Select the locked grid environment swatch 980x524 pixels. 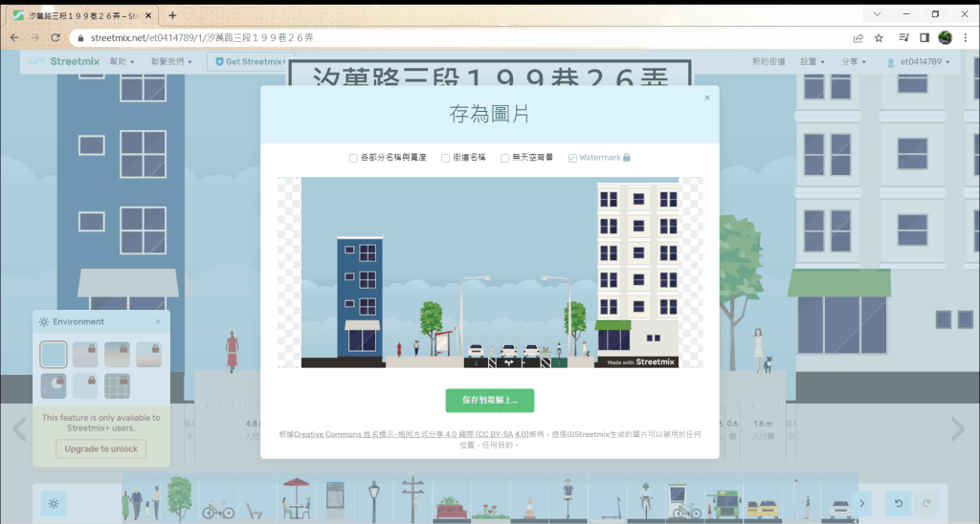(x=117, y=386)
